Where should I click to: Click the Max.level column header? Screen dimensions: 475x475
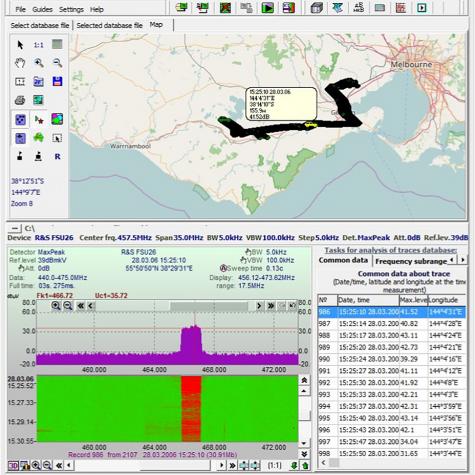[413, 300]
